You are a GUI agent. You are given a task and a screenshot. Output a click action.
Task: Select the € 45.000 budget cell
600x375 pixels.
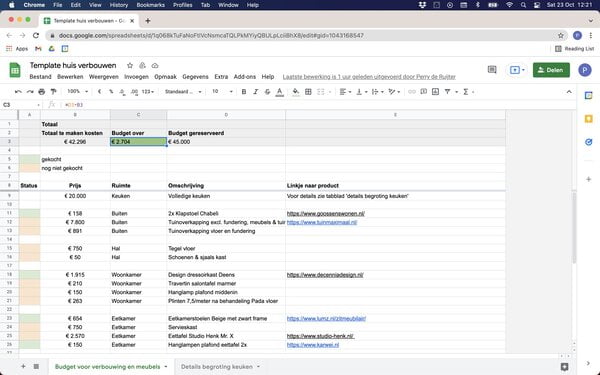tap(226, 142)
